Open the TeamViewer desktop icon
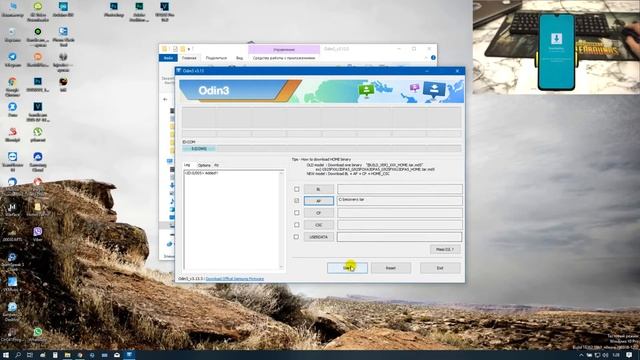 tap(13, 161)
